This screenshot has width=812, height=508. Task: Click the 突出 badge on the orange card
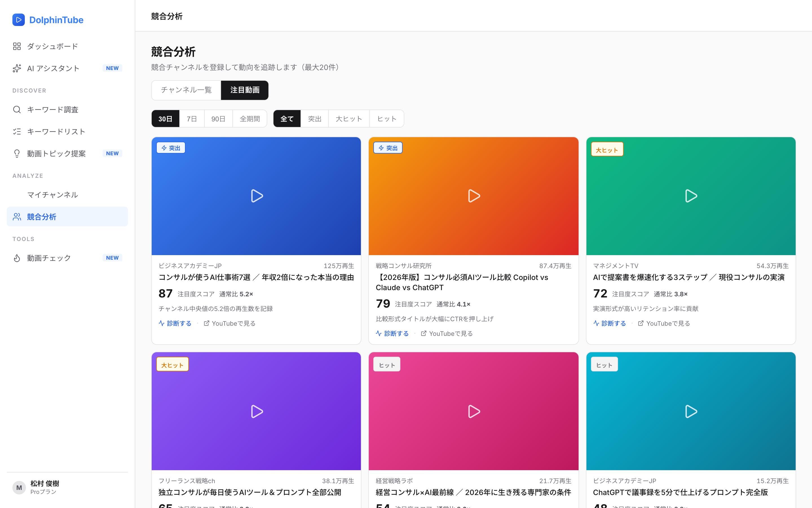point(388,148)
